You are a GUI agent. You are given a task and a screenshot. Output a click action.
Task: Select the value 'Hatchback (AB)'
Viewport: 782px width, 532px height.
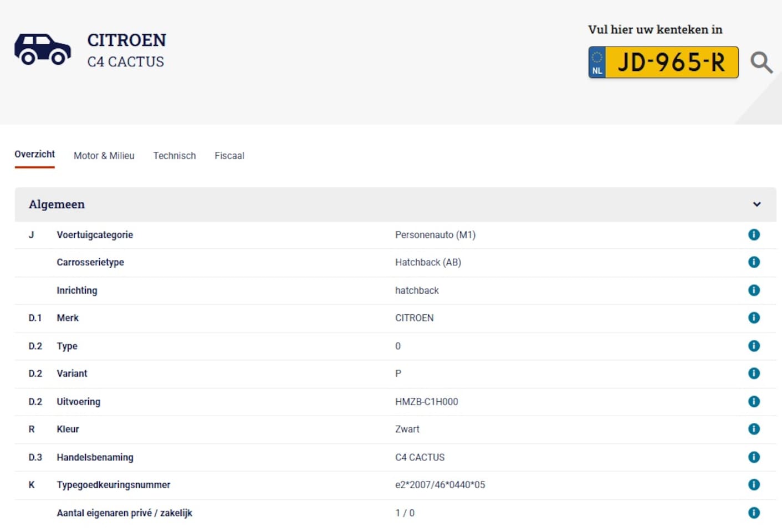(x=428, y=262)
